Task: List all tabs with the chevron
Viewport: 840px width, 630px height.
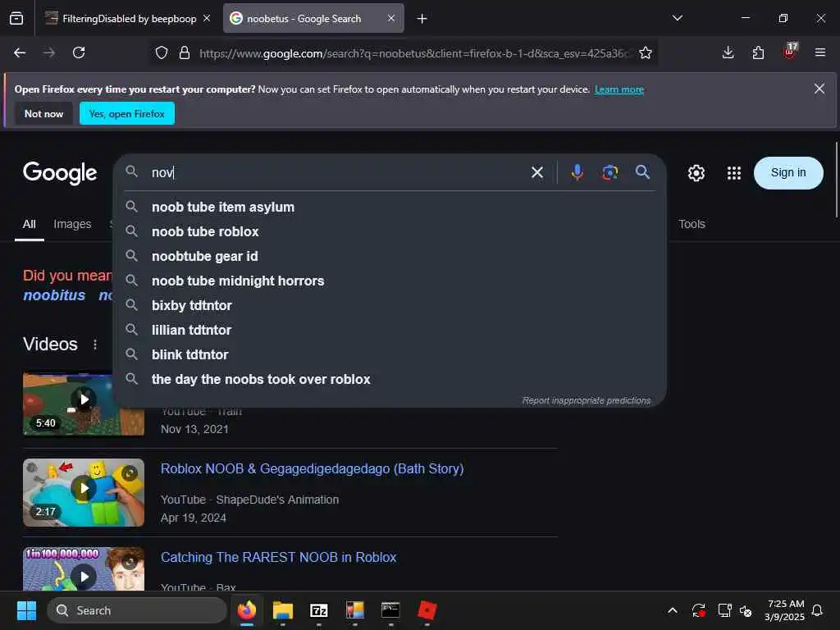Action: tap(677, 18)
